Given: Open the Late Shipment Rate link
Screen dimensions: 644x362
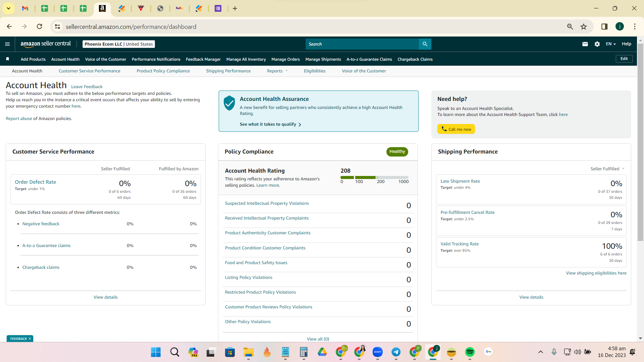Looking at the screenshot, I should coord(460,181).
